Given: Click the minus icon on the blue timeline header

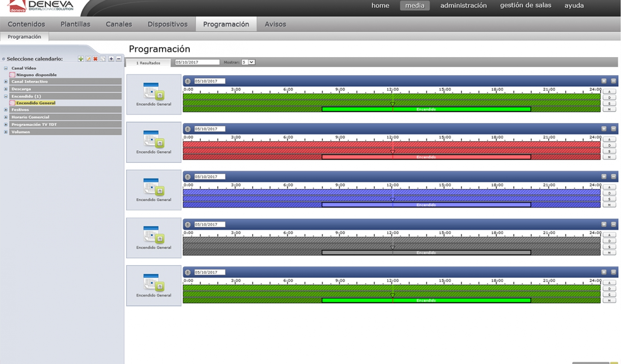Looking at the screenshot, I should [613, 177].
